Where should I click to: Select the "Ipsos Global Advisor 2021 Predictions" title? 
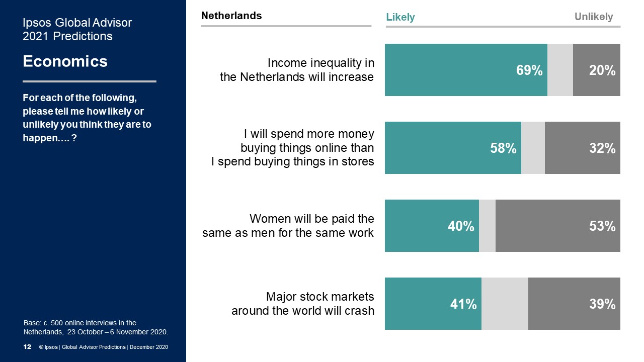[x=77, y=29]
